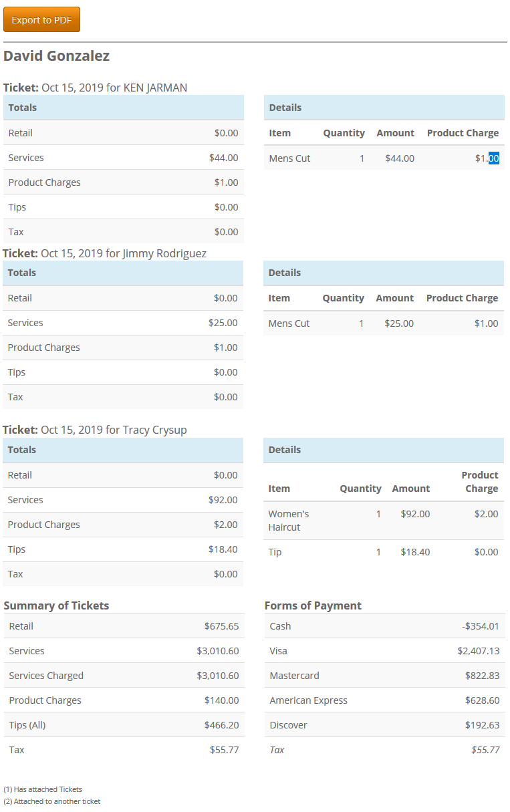
Task: Select the David Gonzalez heading
Action: tap(57, 56)
